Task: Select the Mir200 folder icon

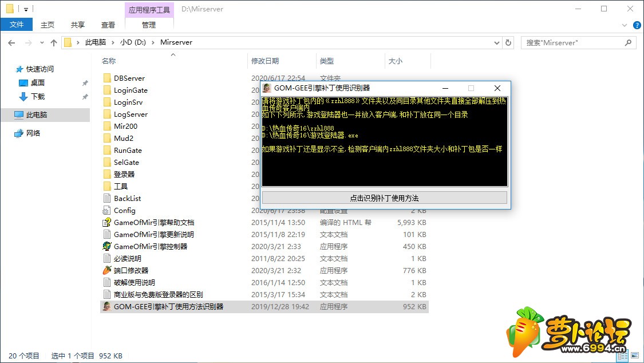Action: coord(107,126)
